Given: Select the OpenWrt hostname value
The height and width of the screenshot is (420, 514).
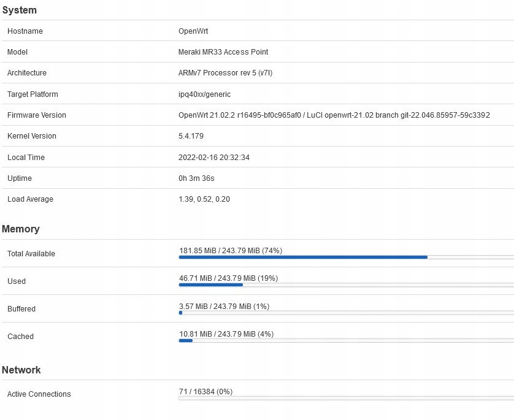Looking at the screenshot, I should point(193,31).
